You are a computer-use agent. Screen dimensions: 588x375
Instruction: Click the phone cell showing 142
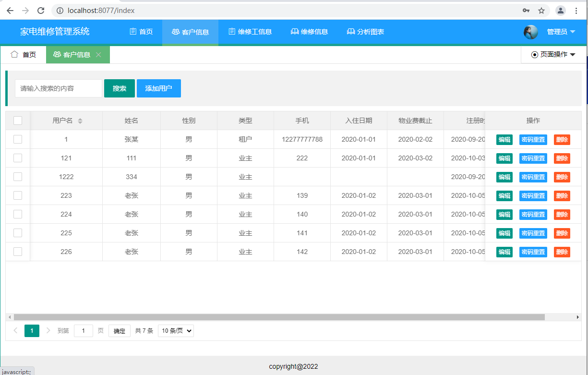click(x=302, y=252)
